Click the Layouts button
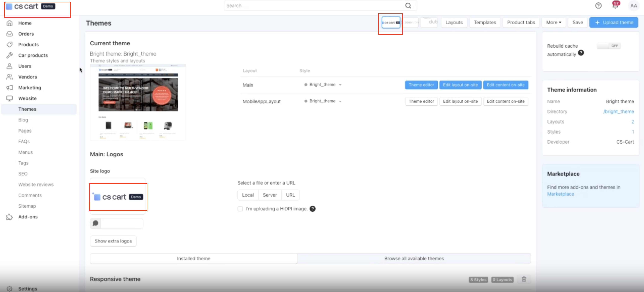This screenshot has height=292, width=644. [454, 23]
